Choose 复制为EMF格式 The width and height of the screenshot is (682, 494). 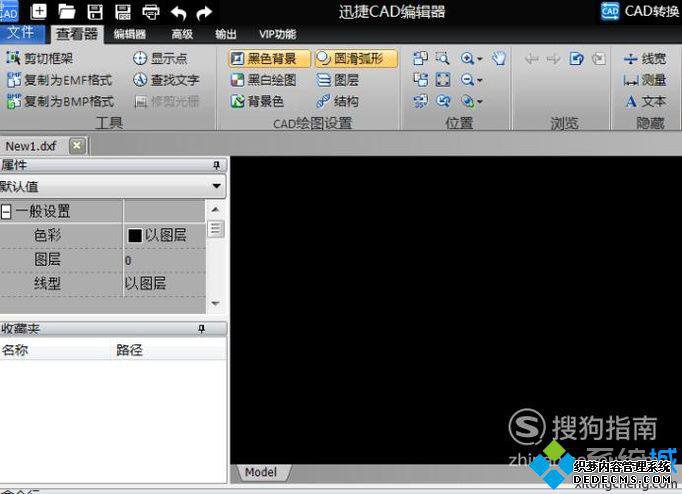point(60,80)
